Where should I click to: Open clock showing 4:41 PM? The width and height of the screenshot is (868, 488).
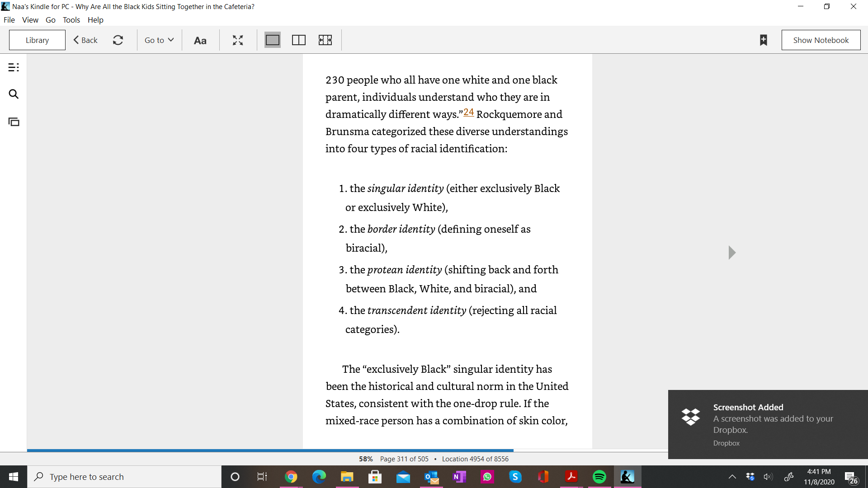click(x=819, y=477)
